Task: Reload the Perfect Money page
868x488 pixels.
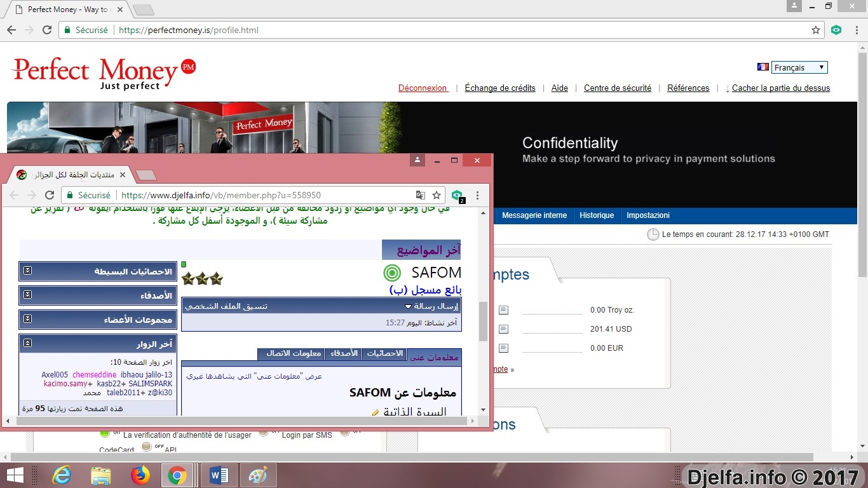Action: point(47,30)
